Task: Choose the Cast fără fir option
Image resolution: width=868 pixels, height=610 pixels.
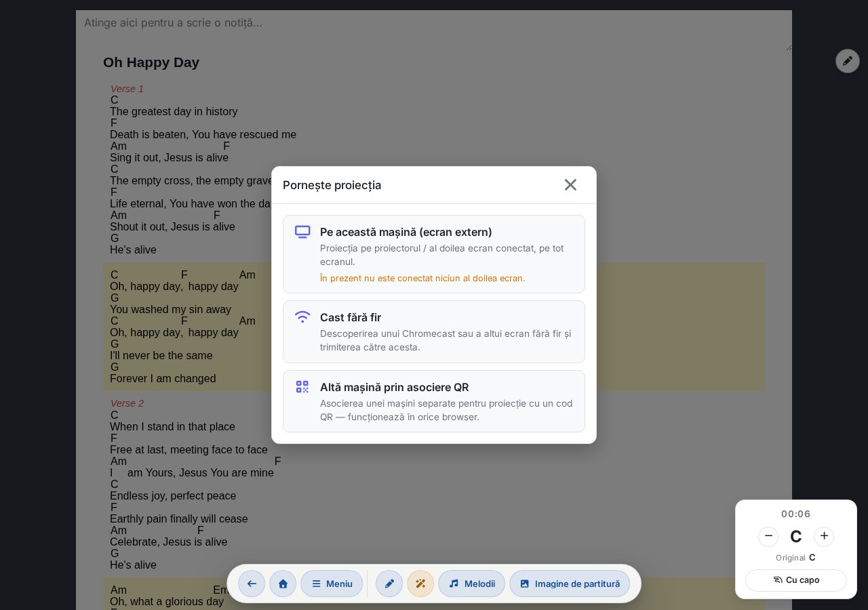Action: click(434, 331)
